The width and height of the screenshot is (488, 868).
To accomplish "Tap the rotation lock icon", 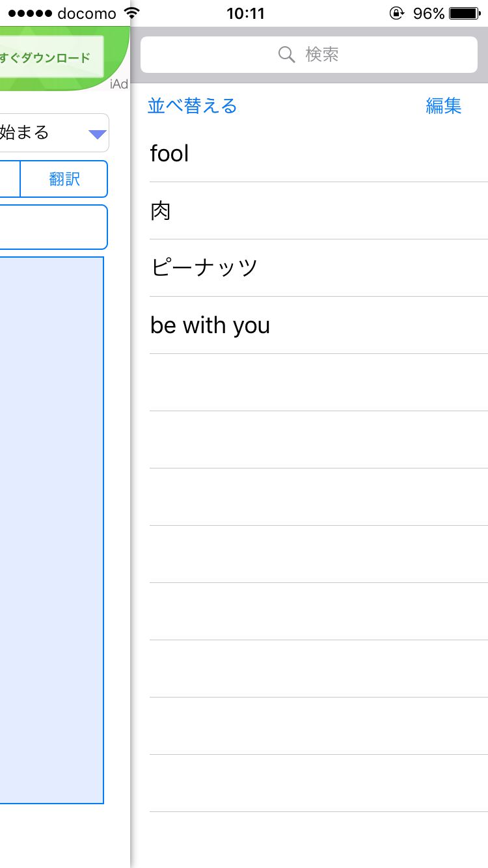I will tap(396, 13).
